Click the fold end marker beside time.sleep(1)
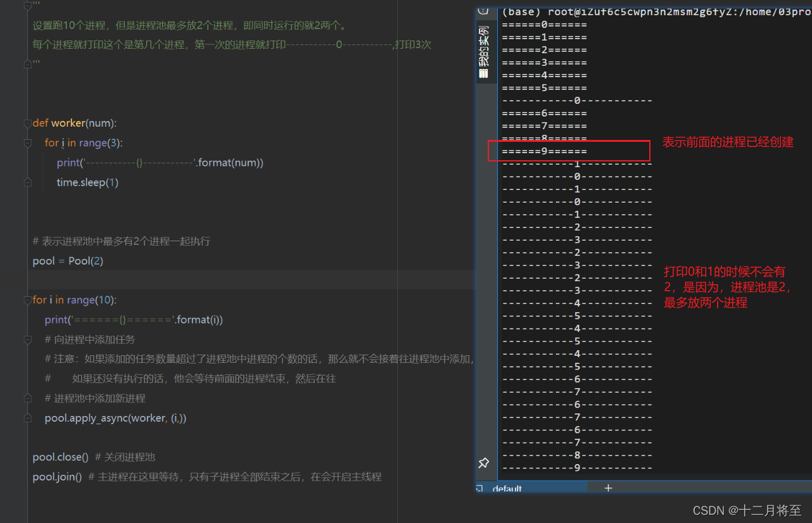 point(27,182)
